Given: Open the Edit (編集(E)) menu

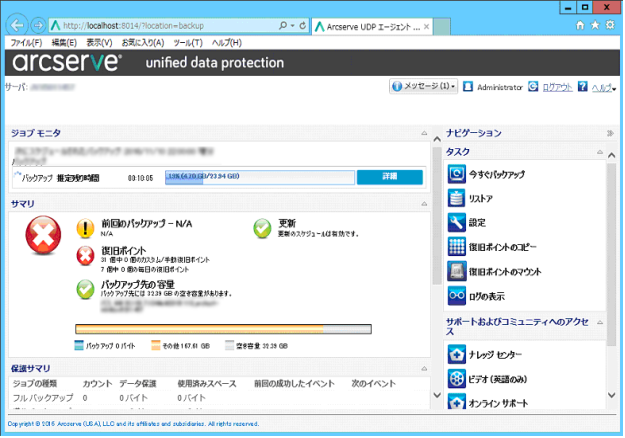Looking at the screenshot, I should tap(64, 43).
